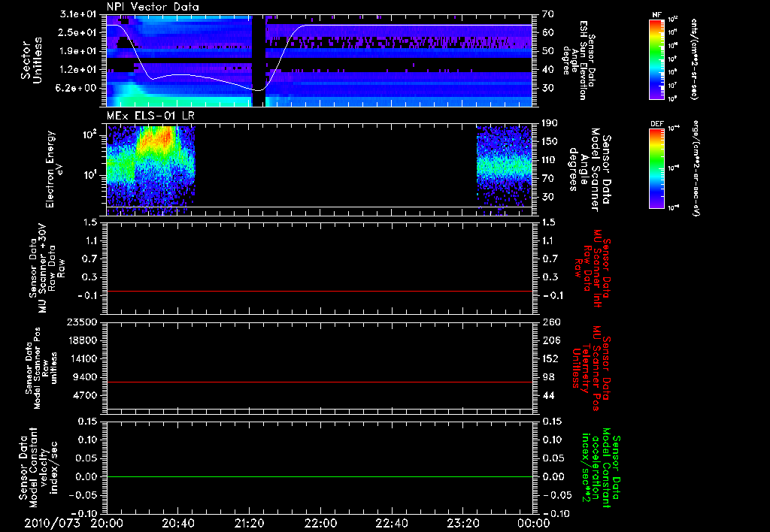The width and height of the screenshot is (770, 532).
Task: Select the "Model Scanner Pos Raw unitless" axis title
Action: [x=42, y=368]
